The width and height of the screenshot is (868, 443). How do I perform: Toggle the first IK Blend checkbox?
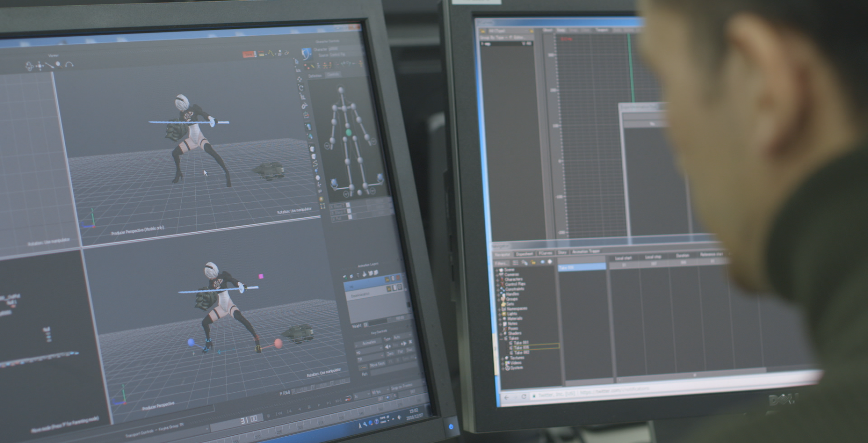[x=348, y=205]
